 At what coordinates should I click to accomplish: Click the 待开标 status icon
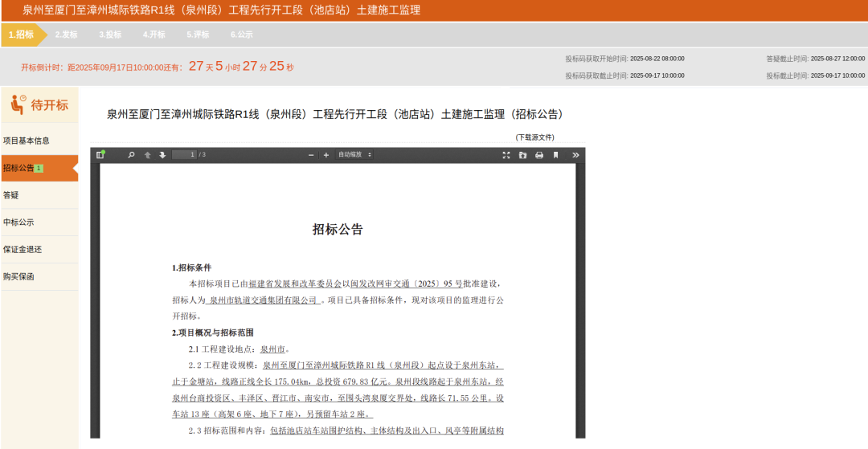[18, 104]
